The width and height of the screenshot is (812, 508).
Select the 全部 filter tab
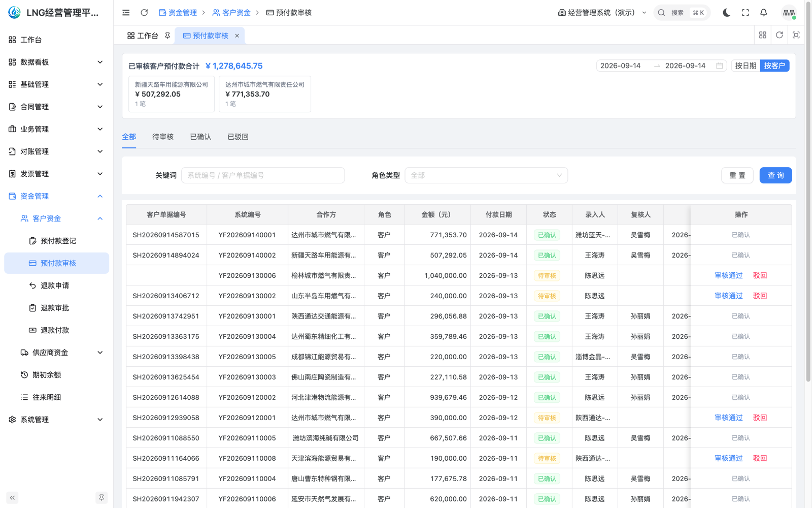129,137
